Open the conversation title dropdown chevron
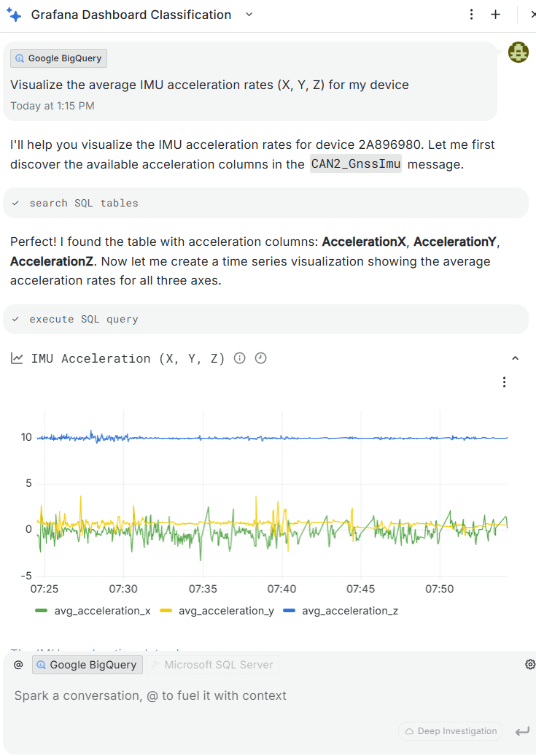The height and width of the screenshot is (756, 536). click(x=249, y=15)
